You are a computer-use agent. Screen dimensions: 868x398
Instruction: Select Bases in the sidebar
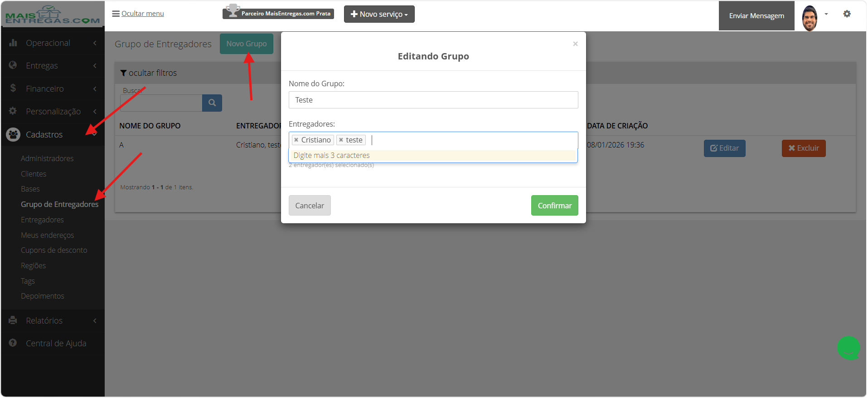(x=30, y=189)
